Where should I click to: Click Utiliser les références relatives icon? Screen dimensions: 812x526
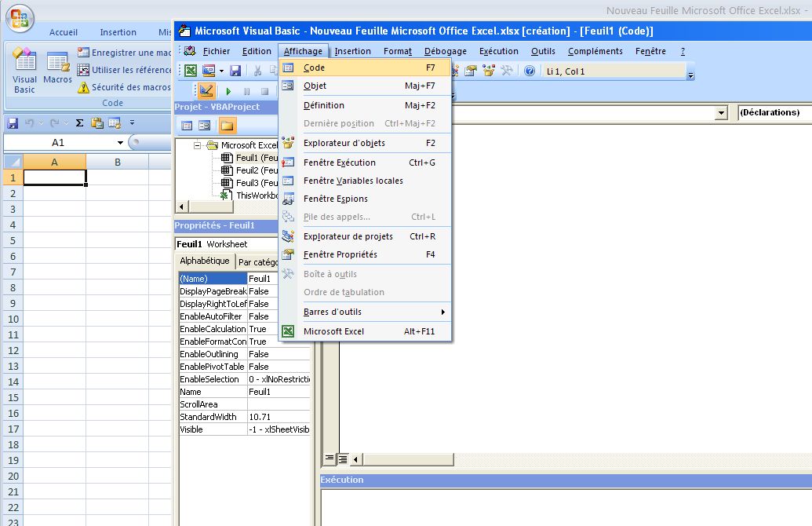[83, 69]
